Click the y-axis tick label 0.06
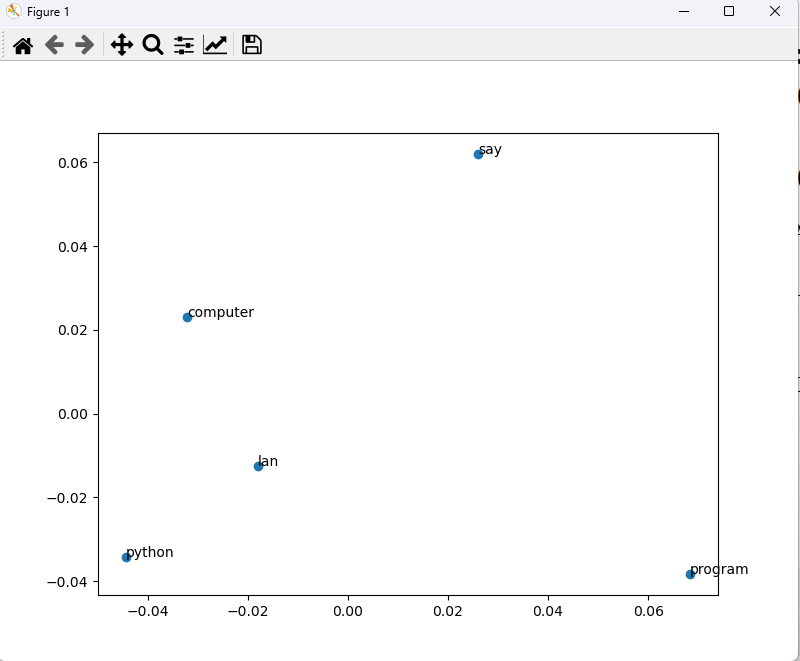800x661 pixels. pos(73,163)
